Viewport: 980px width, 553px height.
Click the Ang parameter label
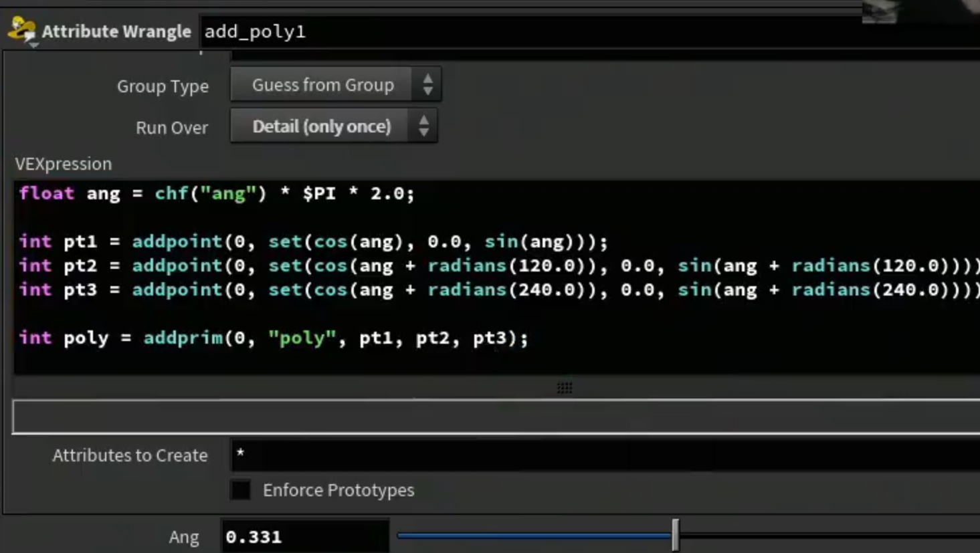pyautogui.click(x=184, y=537)
